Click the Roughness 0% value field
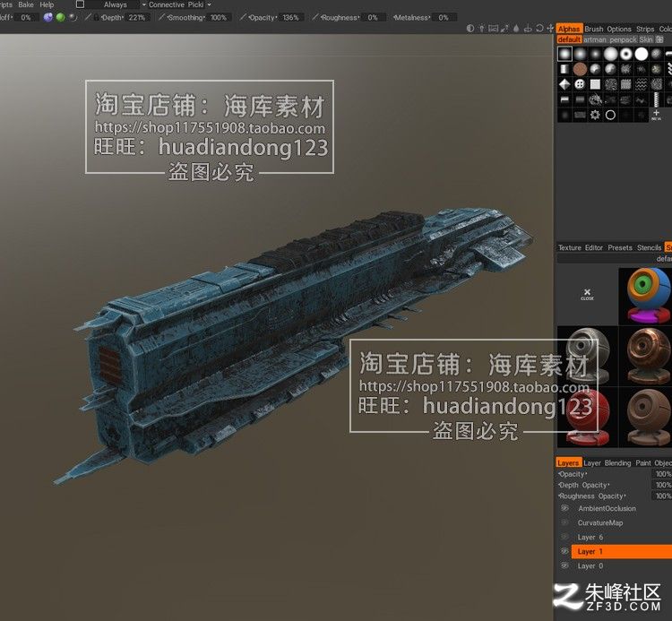 tap(373, 18)
